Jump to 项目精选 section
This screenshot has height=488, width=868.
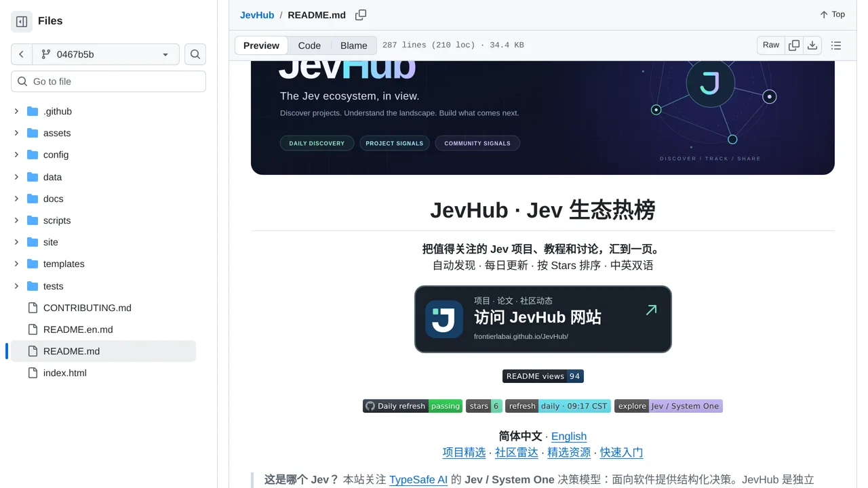(465, 452)
